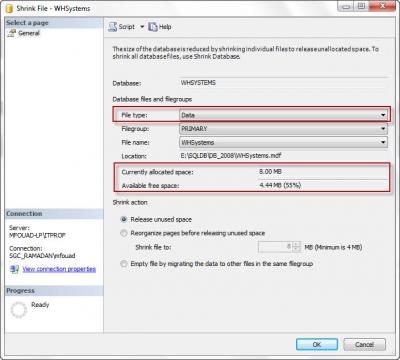Maximize the Shrink File window
This screenshot has height=360, width=400.
(361, 6)
